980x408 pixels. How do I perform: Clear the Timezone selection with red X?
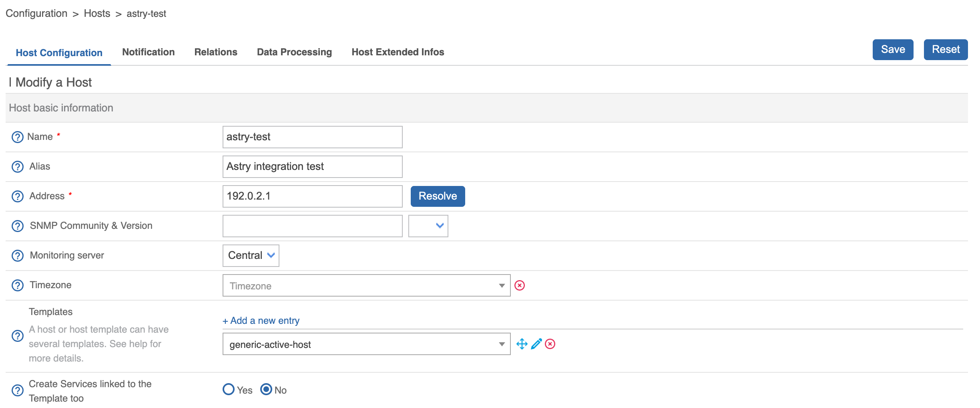pos(520,285)
